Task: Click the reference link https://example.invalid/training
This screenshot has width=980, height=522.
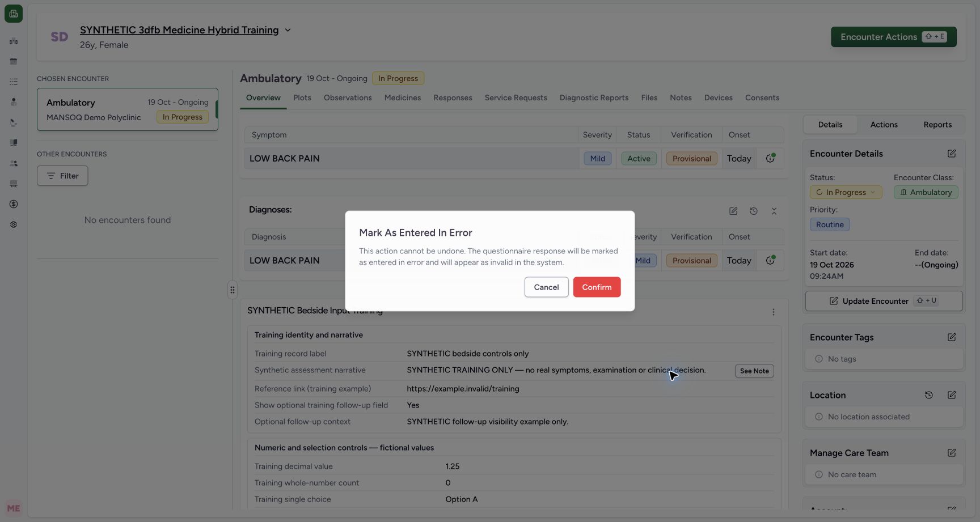Action: click(x=463, y=389)
